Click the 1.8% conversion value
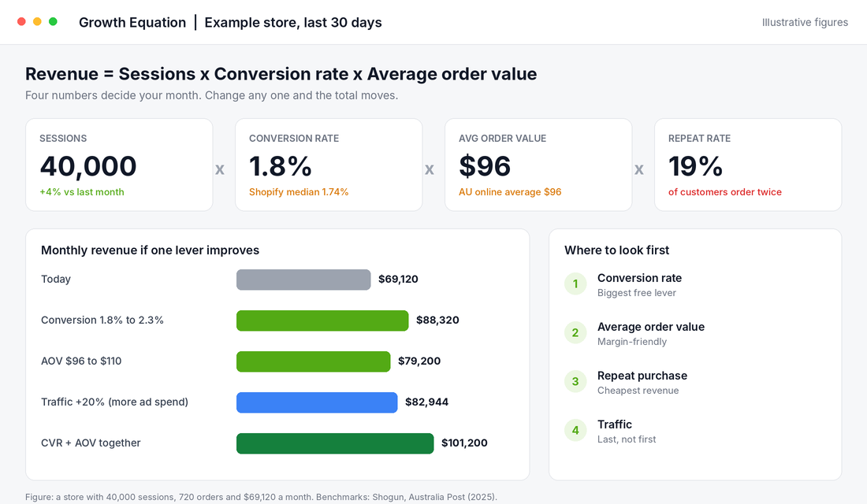 (x=281, y=166)
